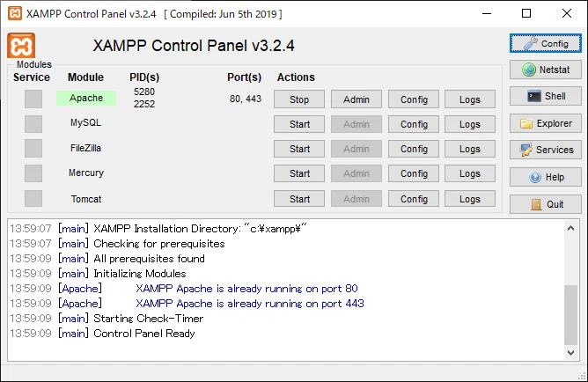
Task: Start the Mercury module
Action: [299, 173]
